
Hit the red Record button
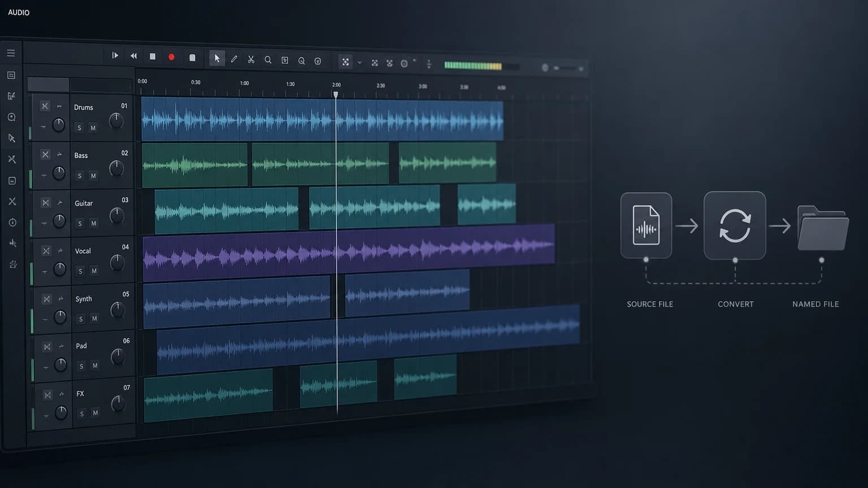[x=171, y=57]
